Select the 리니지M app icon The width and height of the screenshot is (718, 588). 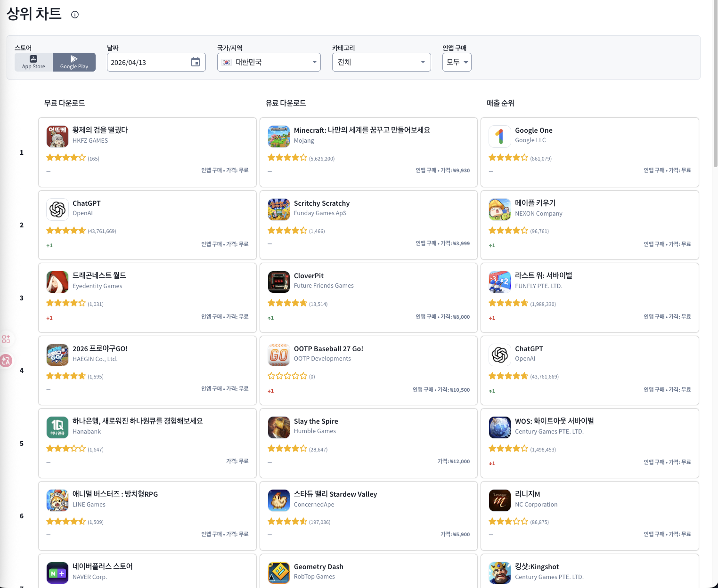tap(500, 500)
